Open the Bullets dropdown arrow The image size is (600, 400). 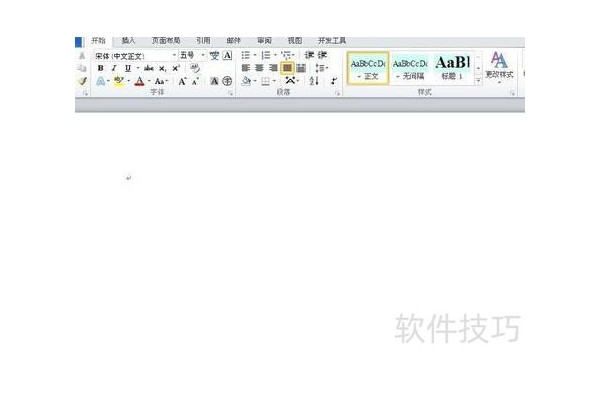[255, 56]
